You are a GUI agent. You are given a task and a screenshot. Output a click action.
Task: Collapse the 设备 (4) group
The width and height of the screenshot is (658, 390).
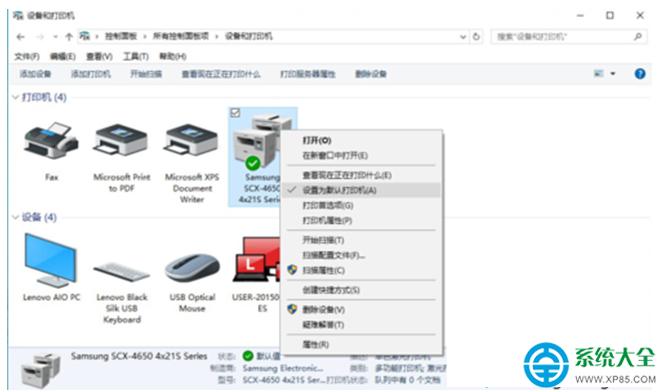[16, 217]
